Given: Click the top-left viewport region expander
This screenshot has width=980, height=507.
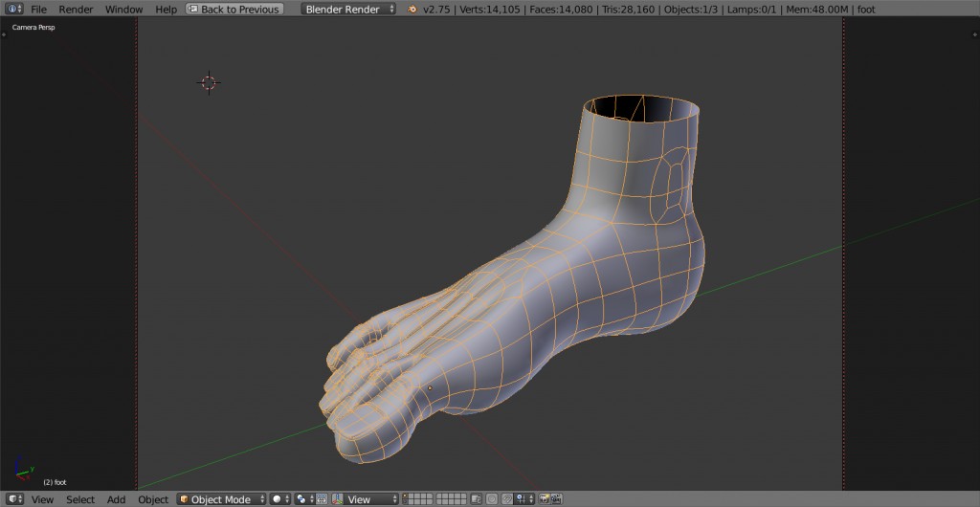Looking at the screenshot, I should [4, 33].
